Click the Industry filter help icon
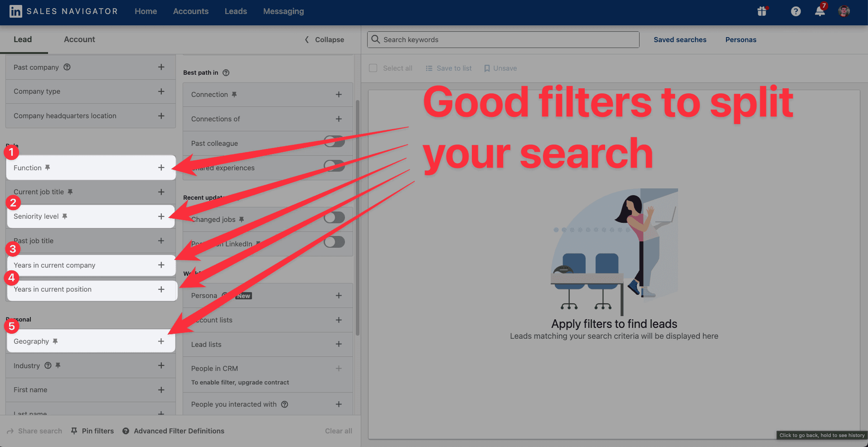 [x=48, y=365]
